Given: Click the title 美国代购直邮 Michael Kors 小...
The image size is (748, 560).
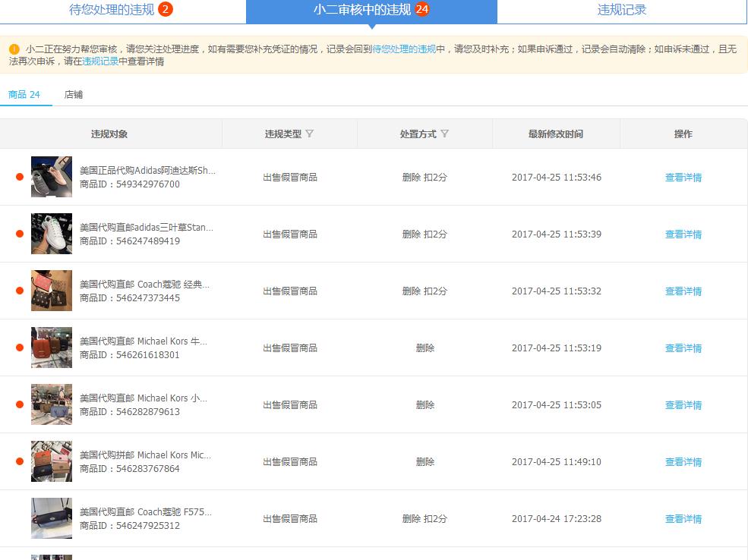Looking at the screenshot, I should [143, 398].
